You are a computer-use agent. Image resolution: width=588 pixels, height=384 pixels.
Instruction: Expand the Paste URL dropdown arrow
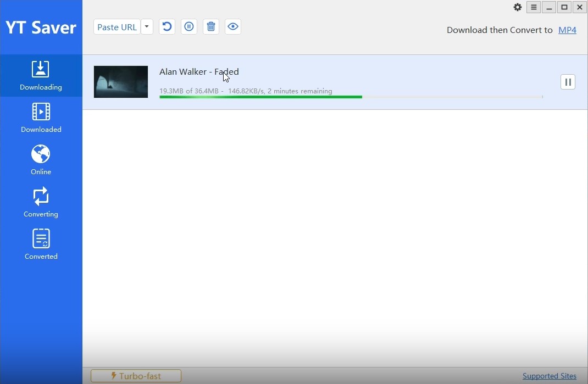click(x=147, y=27)
